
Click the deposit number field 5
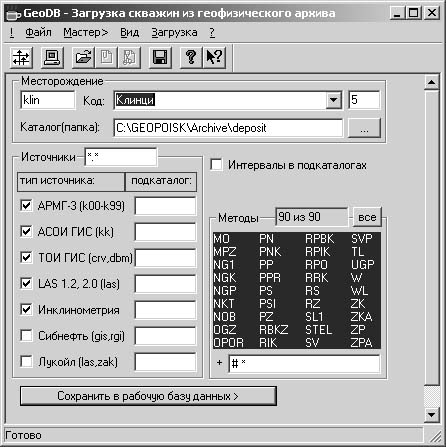click(364, 100)
